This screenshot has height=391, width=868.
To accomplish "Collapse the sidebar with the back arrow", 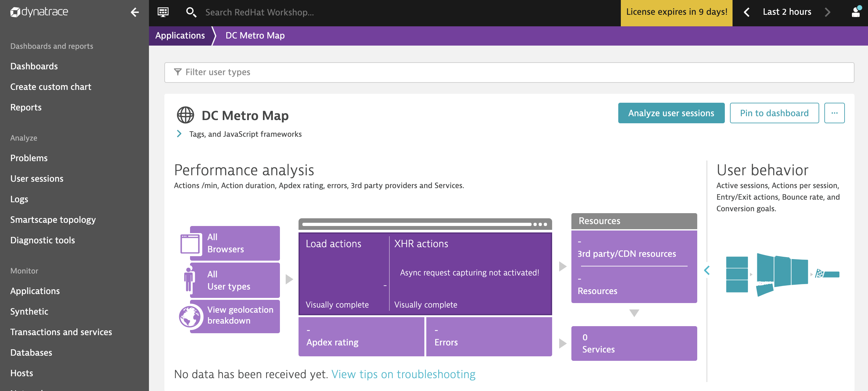I will pos(135,13).
